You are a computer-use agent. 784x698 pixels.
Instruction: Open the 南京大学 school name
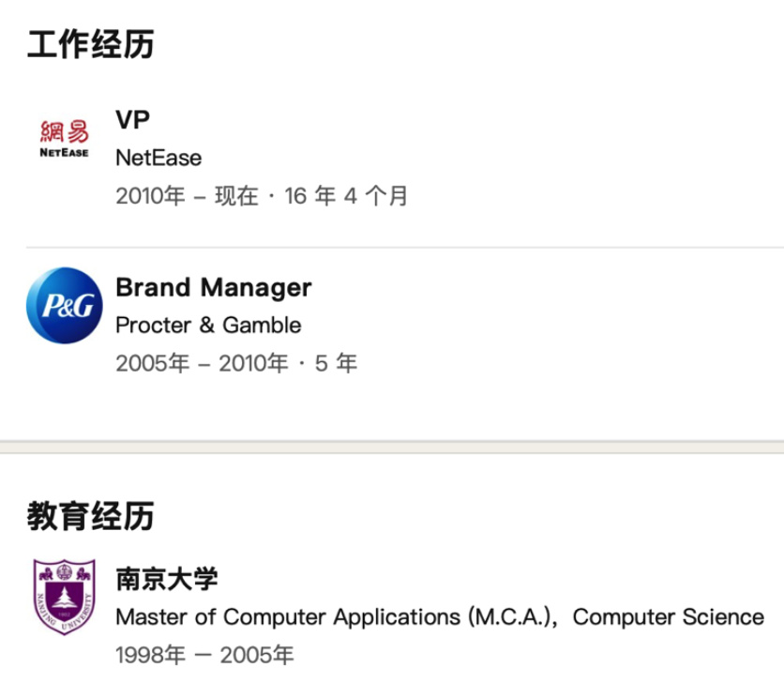tap(167, 578)
